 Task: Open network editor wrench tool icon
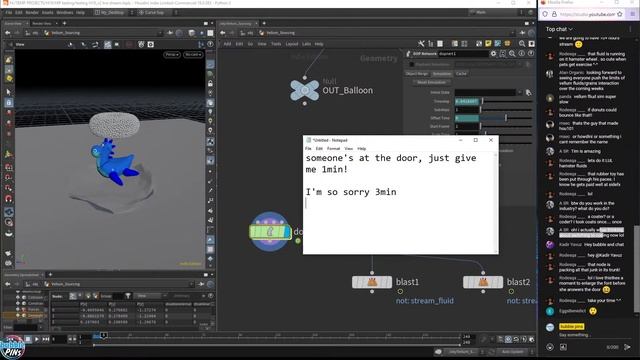click(421, 44)
